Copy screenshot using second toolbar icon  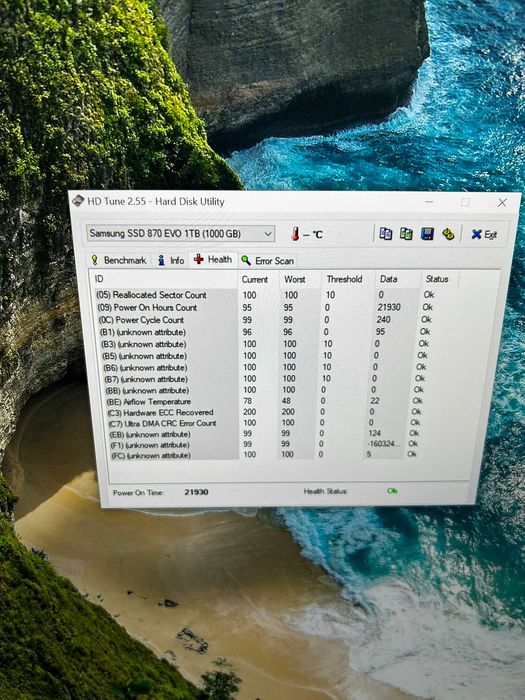[x=406, y=233]
